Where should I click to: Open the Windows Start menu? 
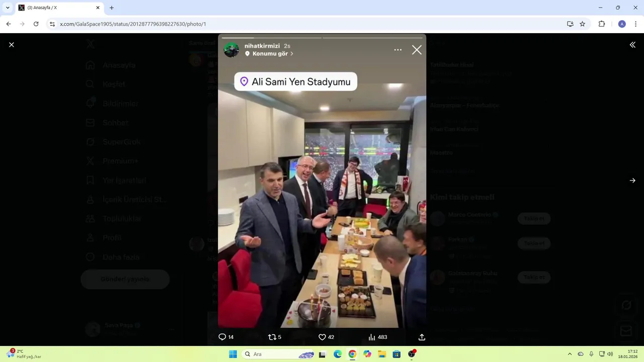(233, 354)
